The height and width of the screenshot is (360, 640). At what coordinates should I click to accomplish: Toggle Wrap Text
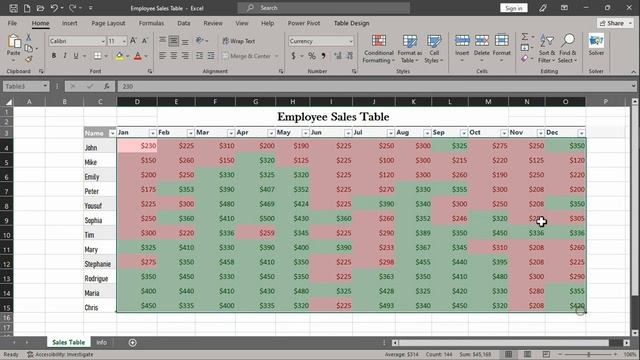point(239,41)
